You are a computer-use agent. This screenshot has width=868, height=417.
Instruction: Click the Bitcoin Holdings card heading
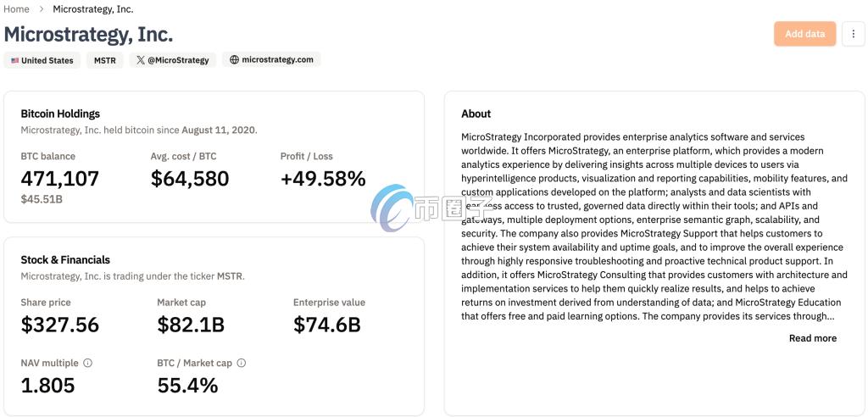(x=60, y=114)
